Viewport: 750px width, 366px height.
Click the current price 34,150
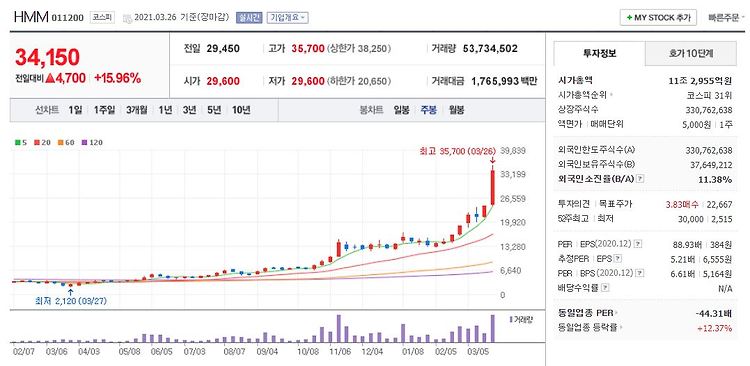coord(47,57)
